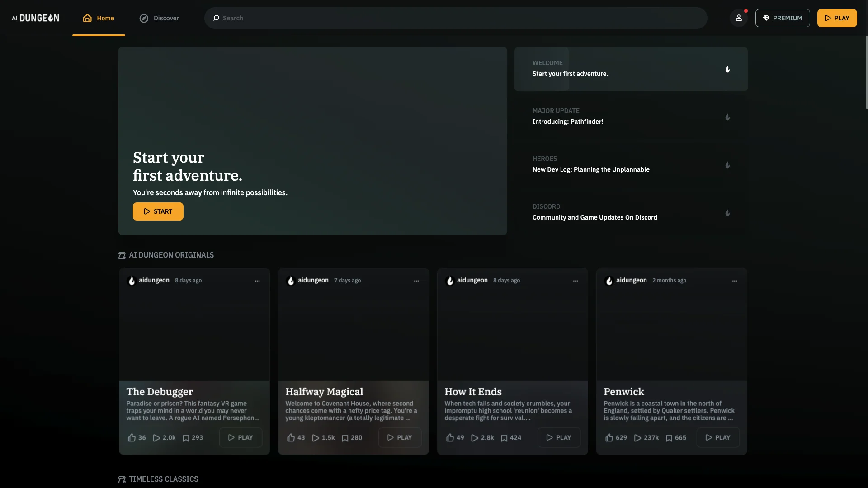Screen dimensions: 868x488
Task: Select the Welcome featured item
Action: [631, 69]
